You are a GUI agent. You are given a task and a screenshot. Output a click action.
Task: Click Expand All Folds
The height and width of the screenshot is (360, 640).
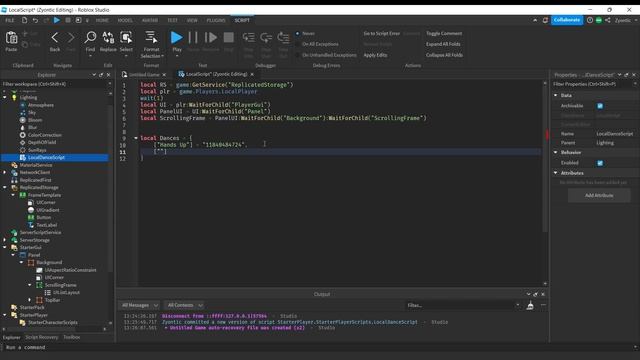443,44
